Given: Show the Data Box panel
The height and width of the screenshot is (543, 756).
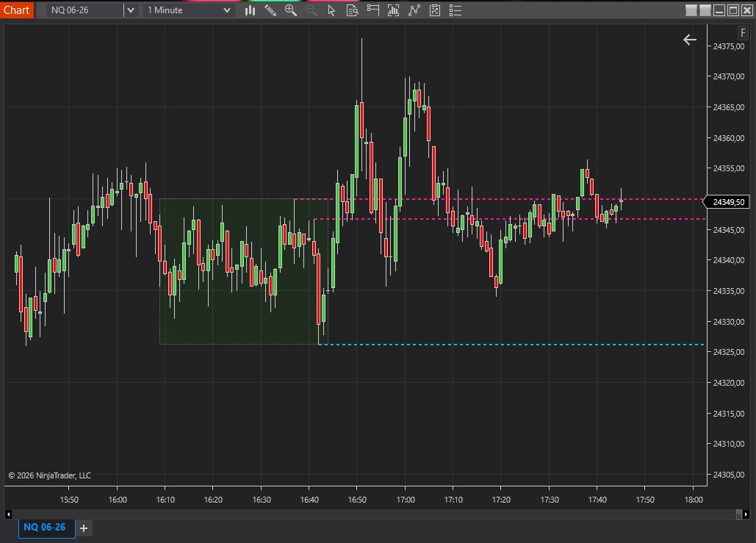Looking at the screenshot, I should [352, 10].
